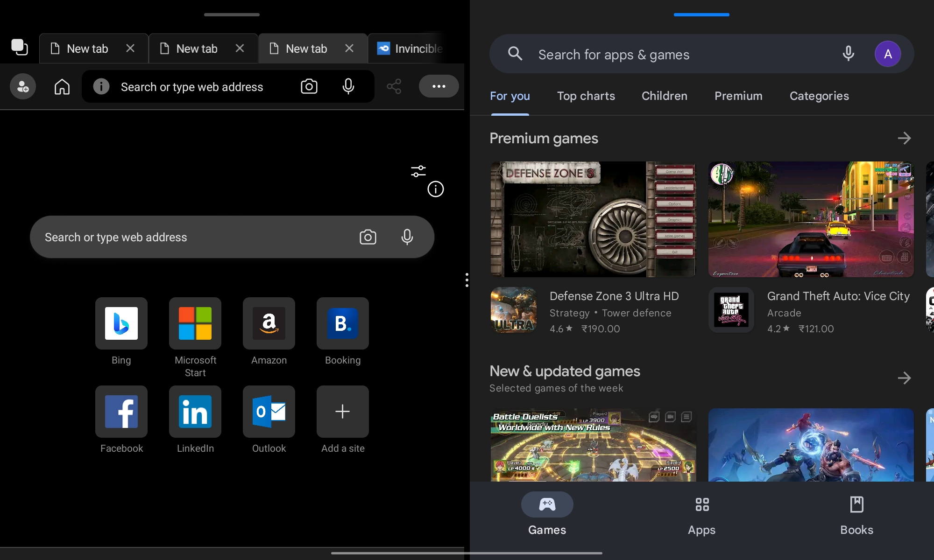Tap the ₹190.00 price of Defense Zone

point(601,329)
